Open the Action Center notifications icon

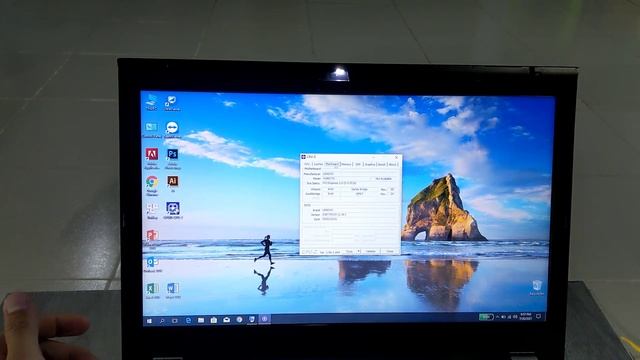538,317
